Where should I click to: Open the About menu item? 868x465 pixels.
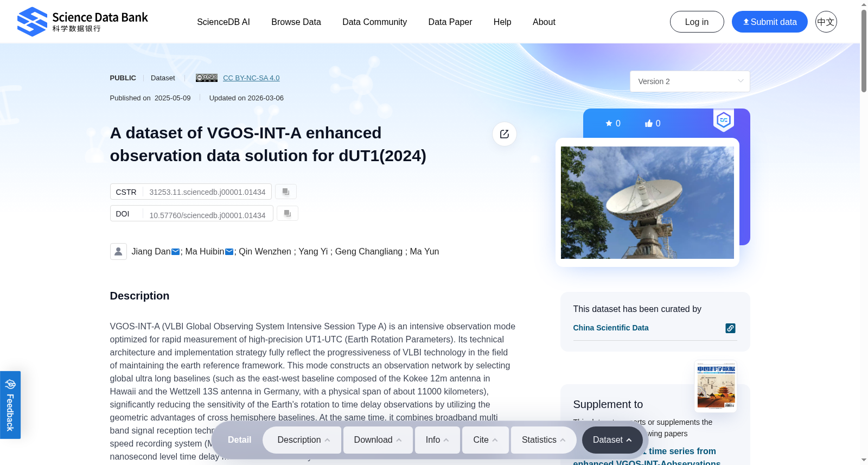pos(544,22)
